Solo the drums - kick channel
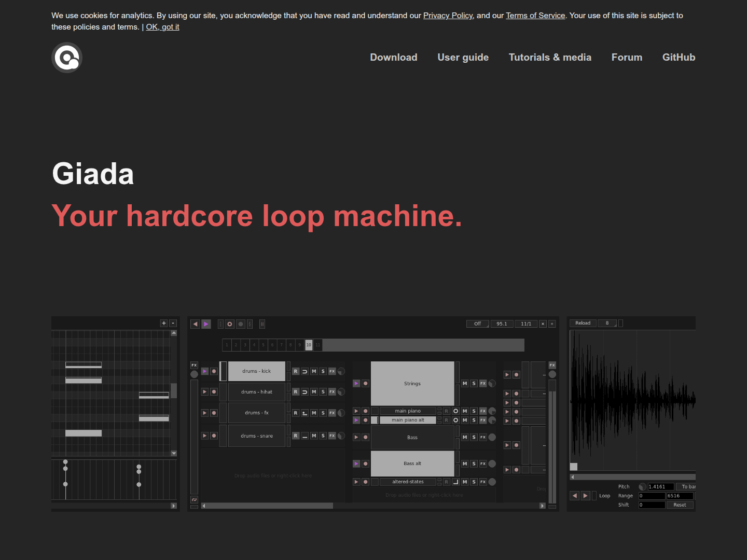747x560 pixels. 323,371
